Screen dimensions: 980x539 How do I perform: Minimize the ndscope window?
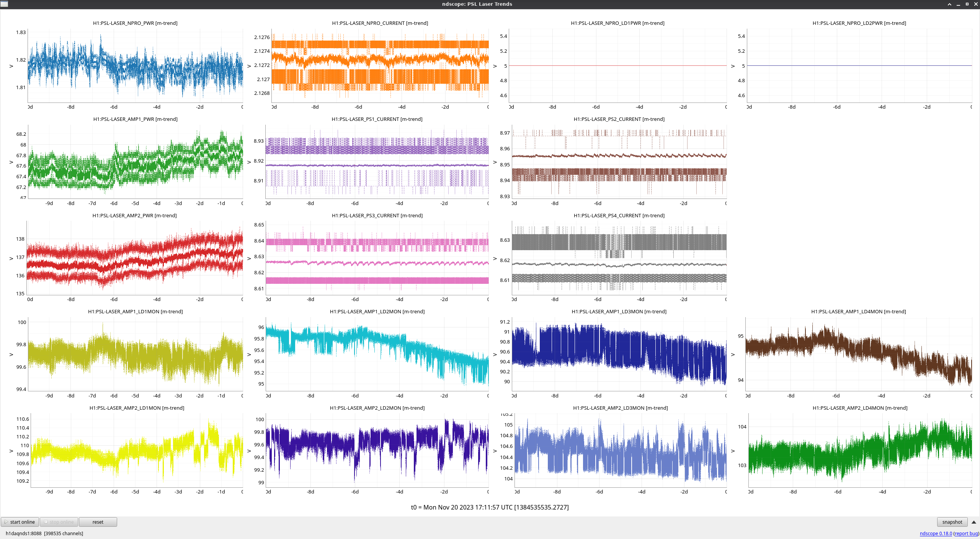(x=958, y=4)
